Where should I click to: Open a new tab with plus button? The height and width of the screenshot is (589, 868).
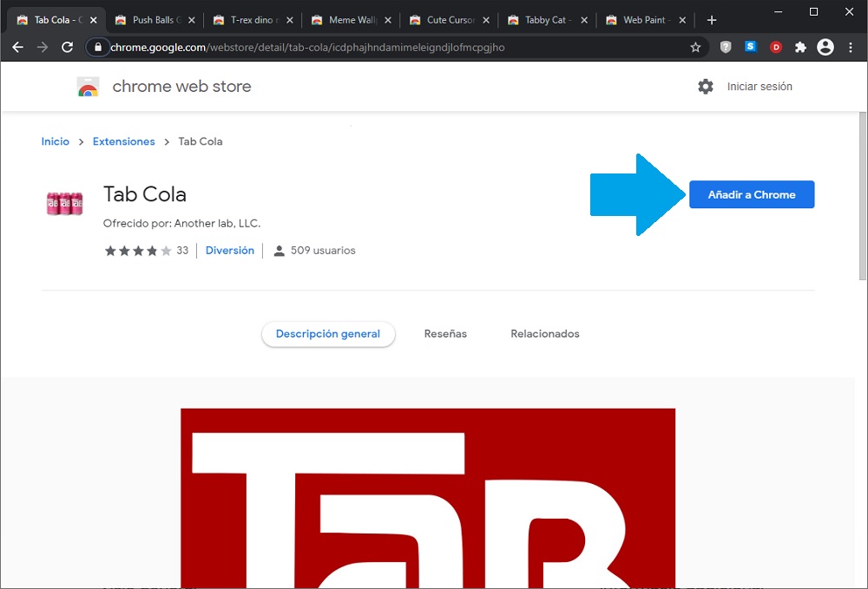pos(712,20)
